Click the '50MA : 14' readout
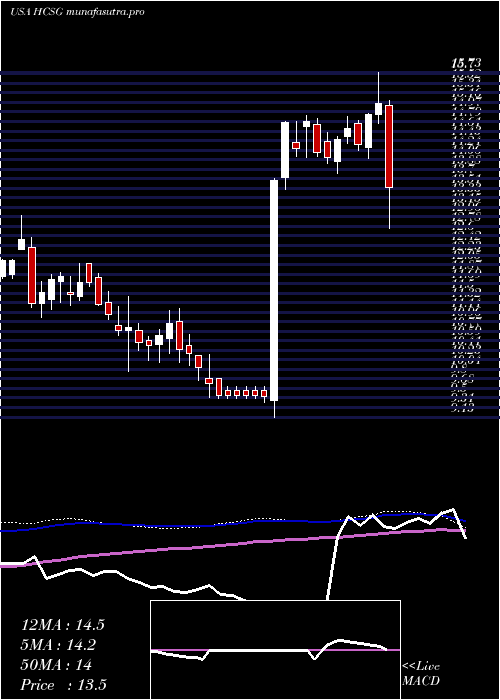 coord(56,665)
